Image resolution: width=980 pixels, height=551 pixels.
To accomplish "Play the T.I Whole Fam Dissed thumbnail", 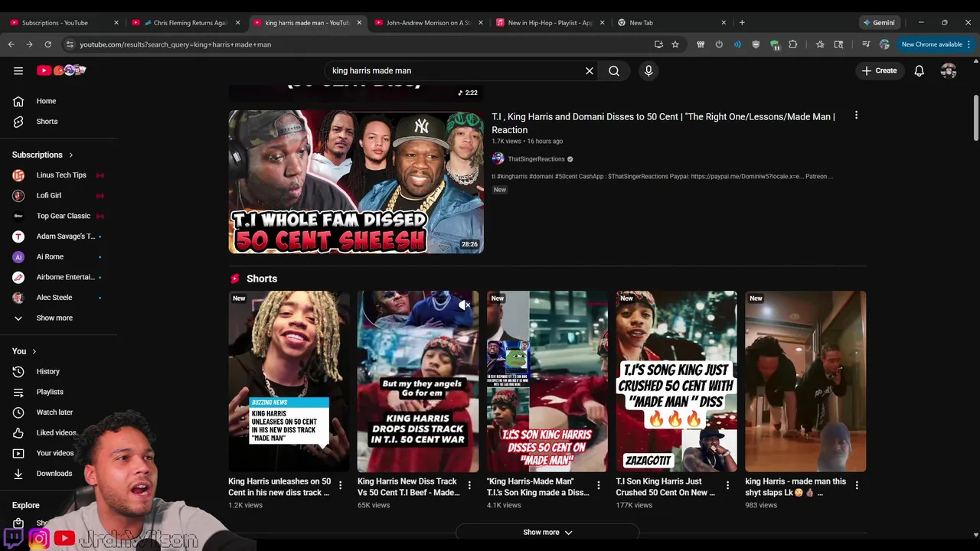I will tap(356, 182).
